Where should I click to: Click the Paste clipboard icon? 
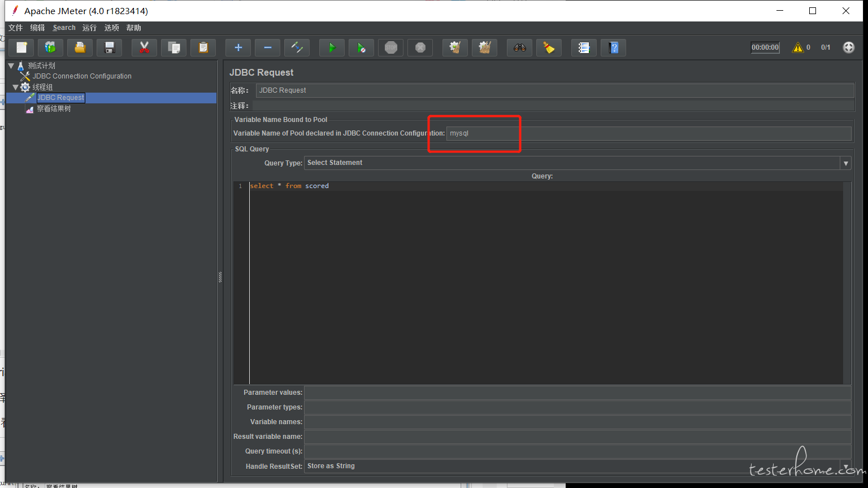point(203,47)
